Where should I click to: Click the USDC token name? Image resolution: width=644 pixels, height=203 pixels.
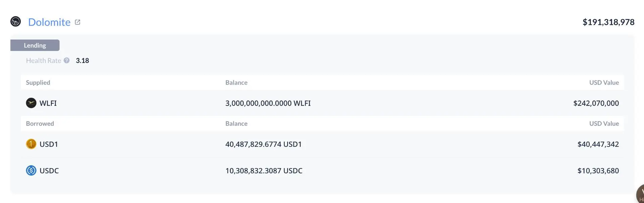coord(49,171)
